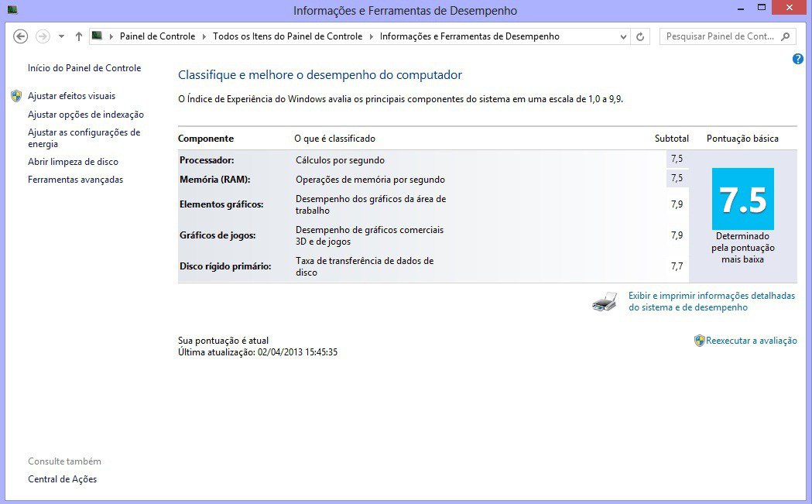The image size is (812, 504).
Task: Click Última atualização date text
Action: [x=257, y=352]
